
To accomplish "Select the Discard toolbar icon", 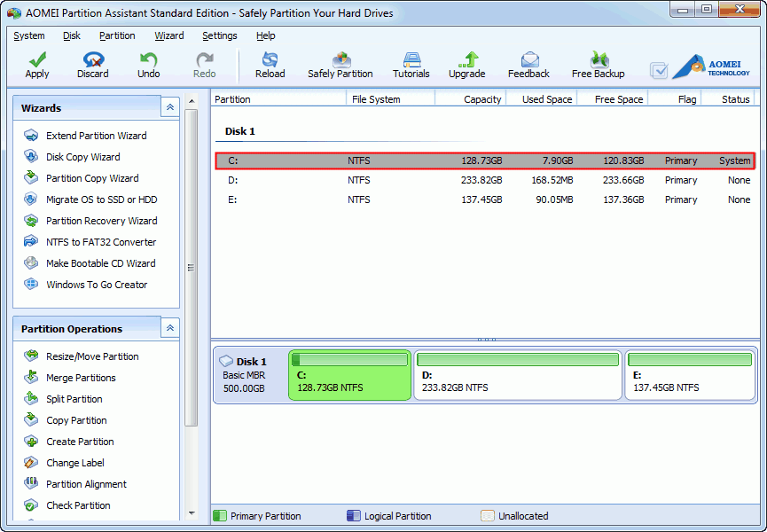I will point(92,64).
